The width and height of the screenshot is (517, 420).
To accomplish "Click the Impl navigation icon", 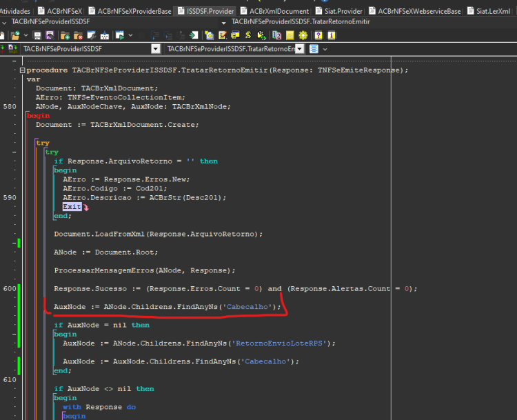I will (13, 49).
